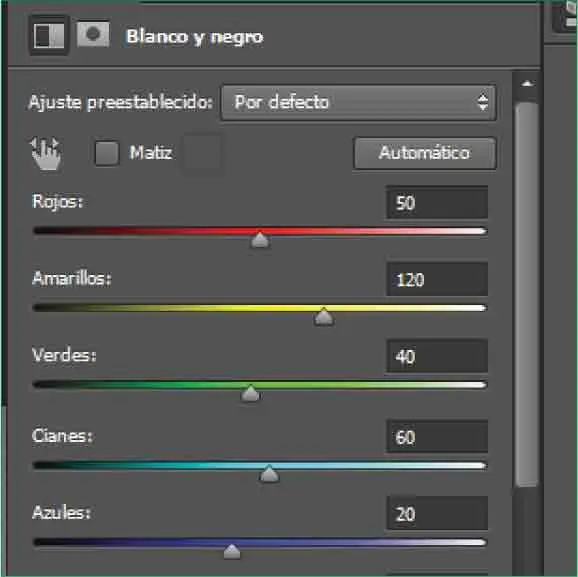
Task: Click the panel icon at top right
Action: tap(566, 17)
